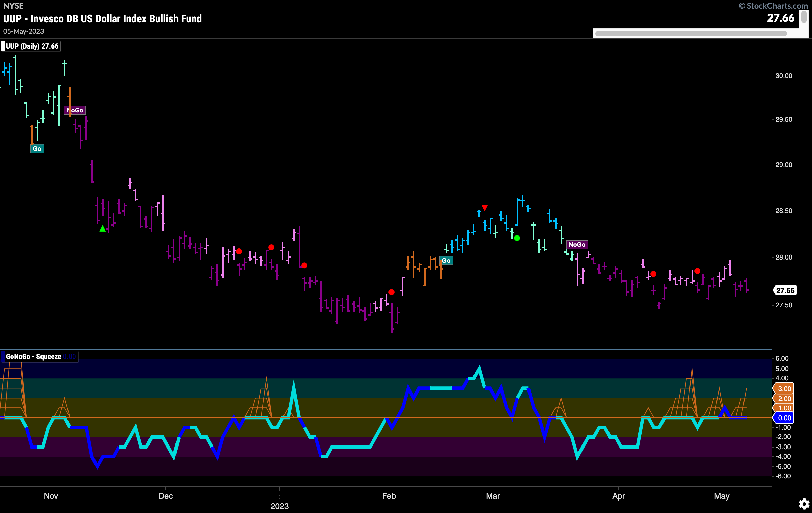Screen dimensions: 812x513
Task: Click the green up-triangle marker in November
Action: pyautogui.click(x=103, y=228)
